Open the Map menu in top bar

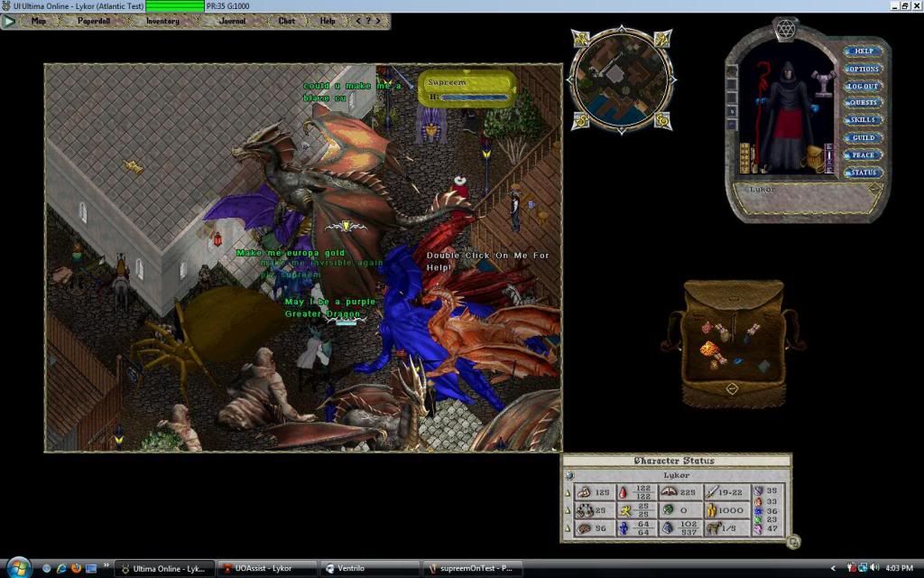[39, 22]
